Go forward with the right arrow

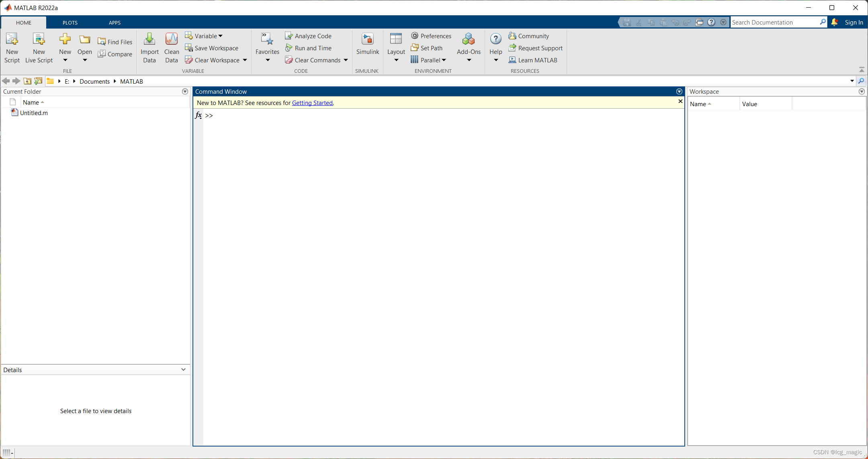pyautogui.click(x=16, y=81)
